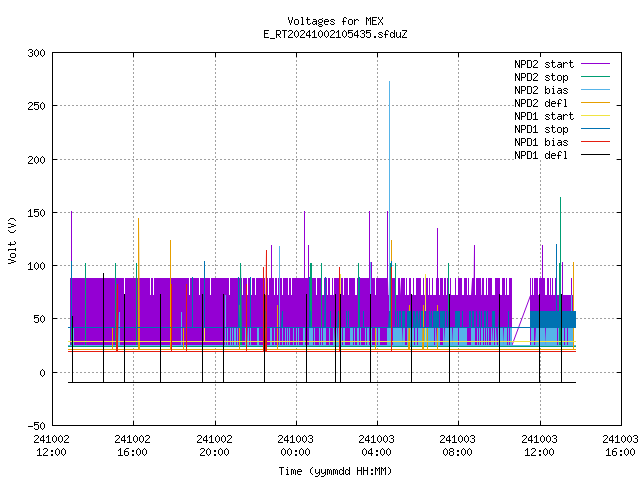The width and height of the screenshot is (640, 480).
Task: Click the light blue NPD2 bias legend line
Action: [x=595, y=90]
